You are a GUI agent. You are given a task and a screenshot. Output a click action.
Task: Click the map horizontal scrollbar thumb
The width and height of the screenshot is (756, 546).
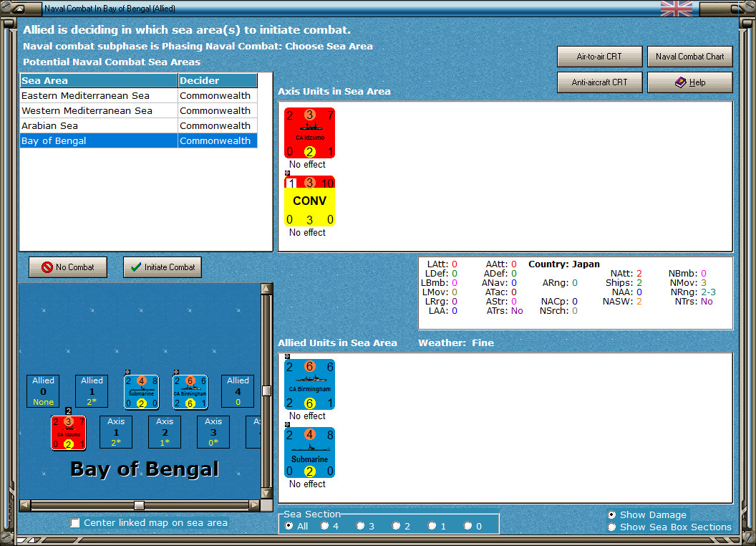(139, 505)
